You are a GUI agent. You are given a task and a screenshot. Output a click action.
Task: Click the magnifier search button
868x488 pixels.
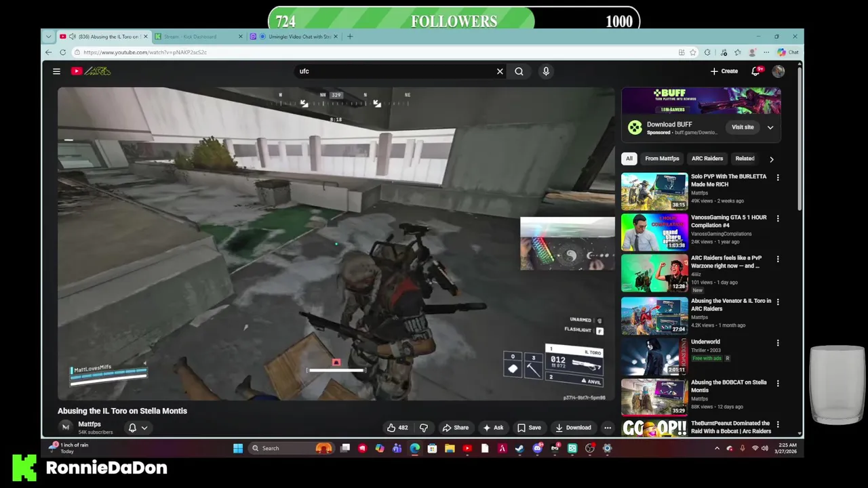[519, 71]
